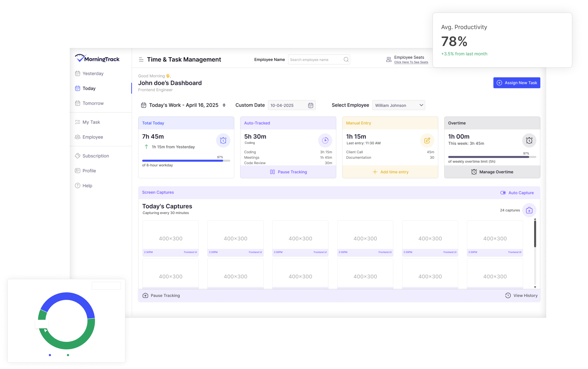Click the add capture icon next to 24 captures
This screenshot has height=369, width=588.
pyautogui.click(x=529, y=210)
